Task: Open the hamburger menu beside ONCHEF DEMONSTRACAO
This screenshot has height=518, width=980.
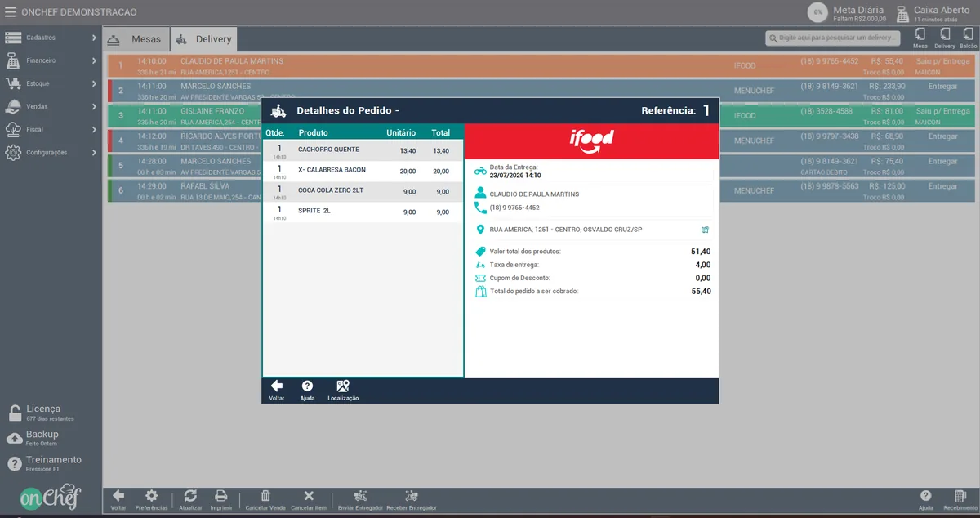Action: pyautogui.click(x=11, y=12)
